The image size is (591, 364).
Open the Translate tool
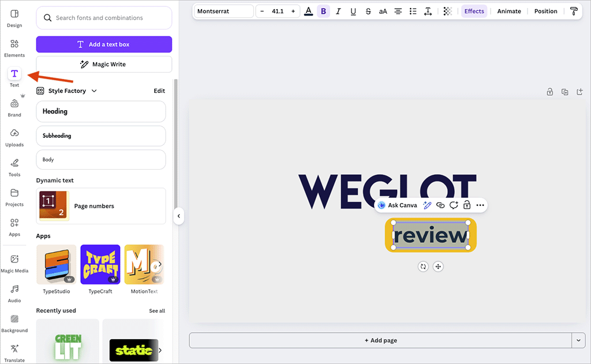tap(14, 354)
